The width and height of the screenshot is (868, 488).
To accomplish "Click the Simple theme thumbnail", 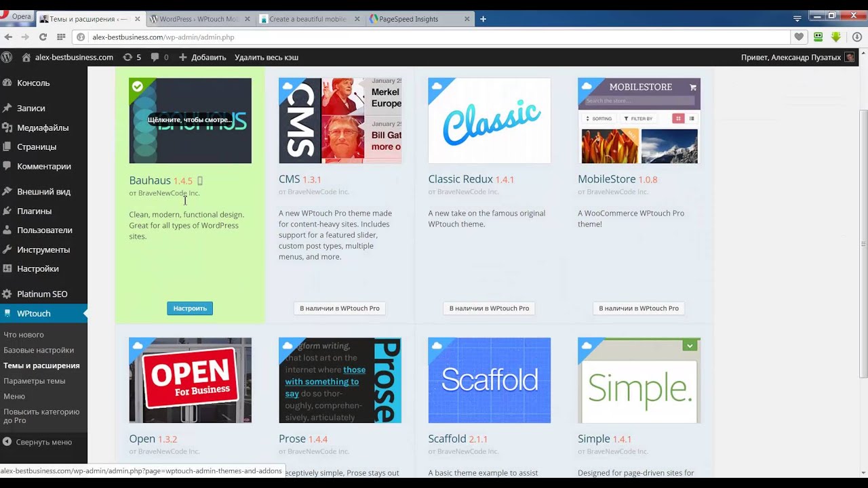I will [639, 380].
